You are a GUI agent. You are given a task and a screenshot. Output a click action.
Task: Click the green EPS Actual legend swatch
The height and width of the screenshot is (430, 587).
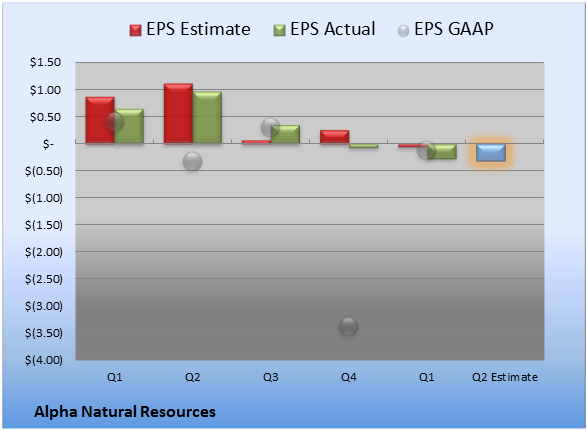point(279,30)
